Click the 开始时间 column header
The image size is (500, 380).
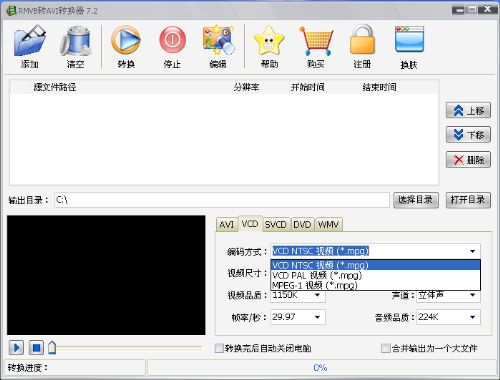[307, 87]
